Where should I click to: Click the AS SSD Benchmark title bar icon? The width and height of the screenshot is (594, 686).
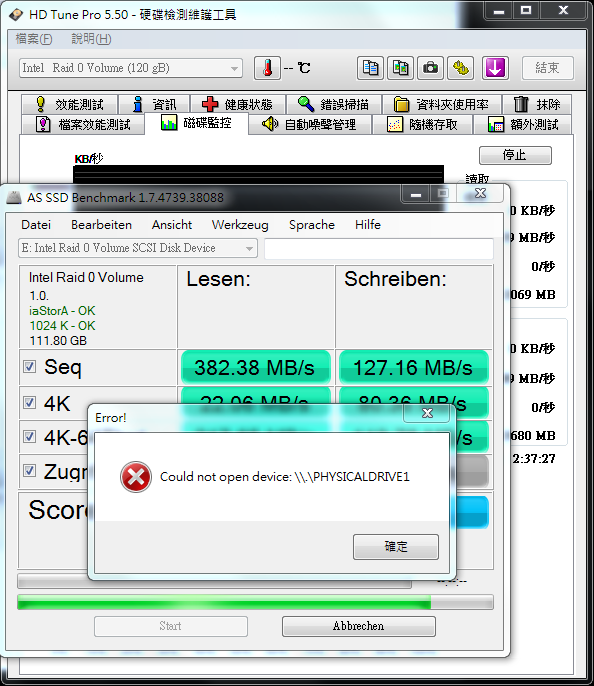pos(14,198)
